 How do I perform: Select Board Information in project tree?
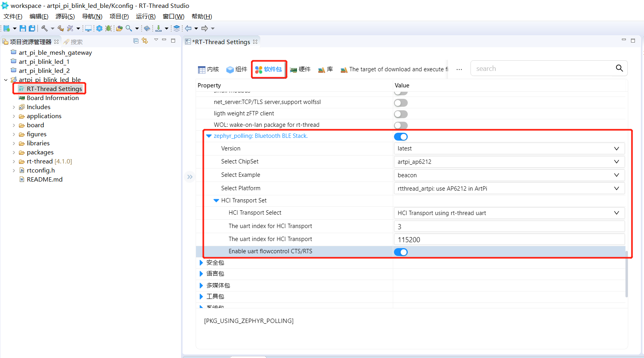(49, 98)
